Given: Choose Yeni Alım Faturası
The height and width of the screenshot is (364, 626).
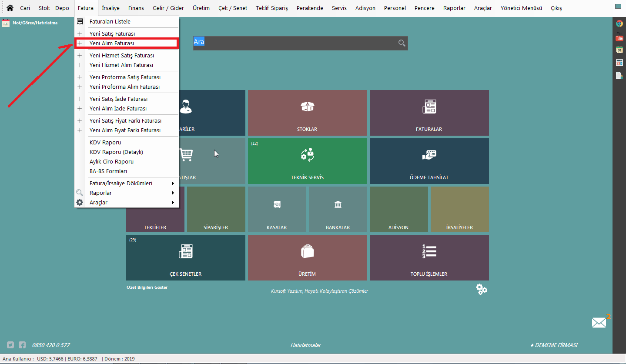Looking at the screenshot, I should [x=127, y=43].
